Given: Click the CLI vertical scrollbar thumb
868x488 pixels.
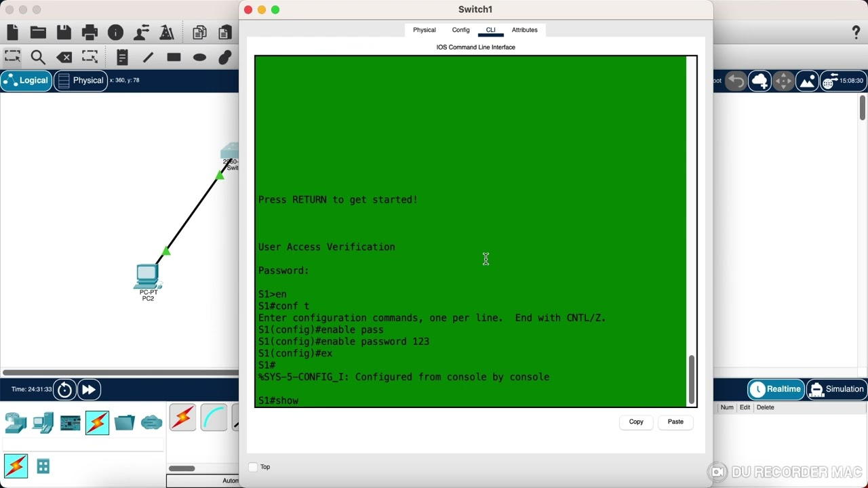Looking at the screenshot, I should pyautogui.click(x=692, y=379).
